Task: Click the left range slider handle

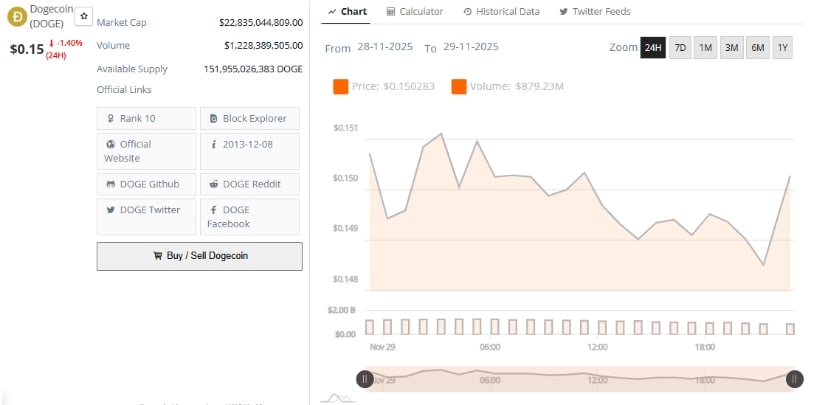Action: point(365,378)
